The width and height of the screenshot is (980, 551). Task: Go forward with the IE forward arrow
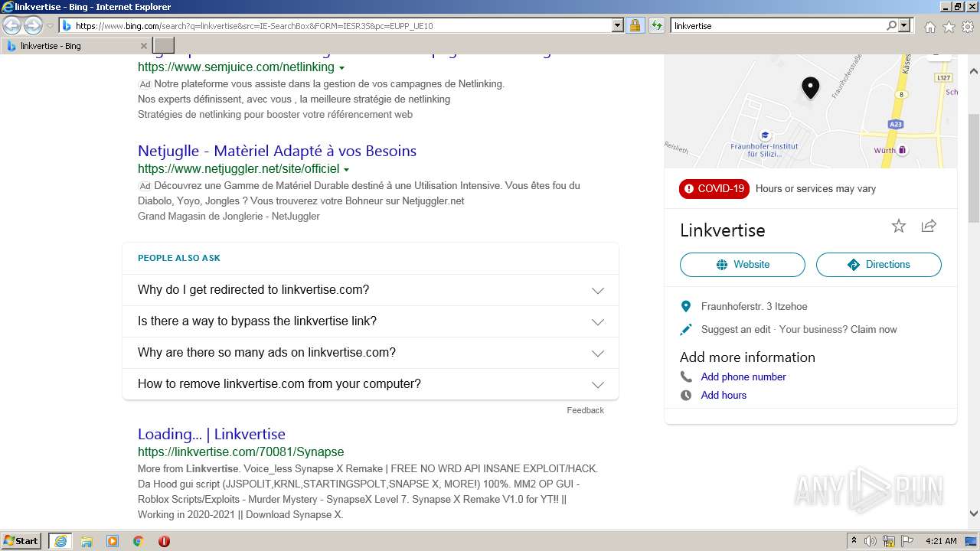pos(33,25)
